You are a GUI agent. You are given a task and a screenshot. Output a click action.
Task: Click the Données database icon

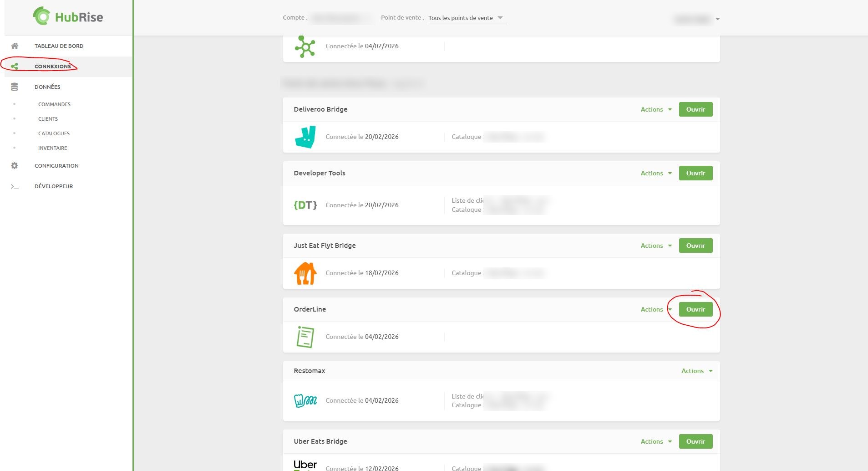pos(15,87)
